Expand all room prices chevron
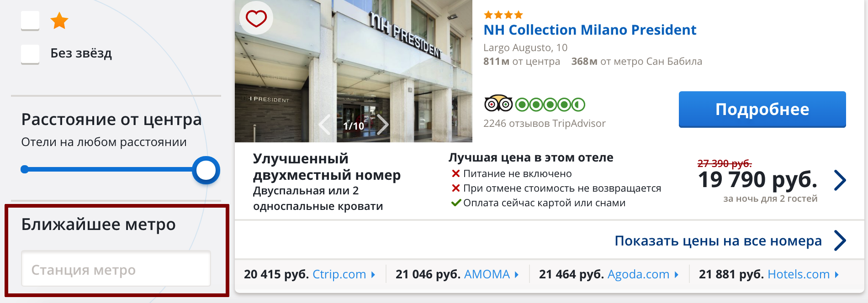The width and height of the screenshot is (868, 303). (x=840, y=240)
